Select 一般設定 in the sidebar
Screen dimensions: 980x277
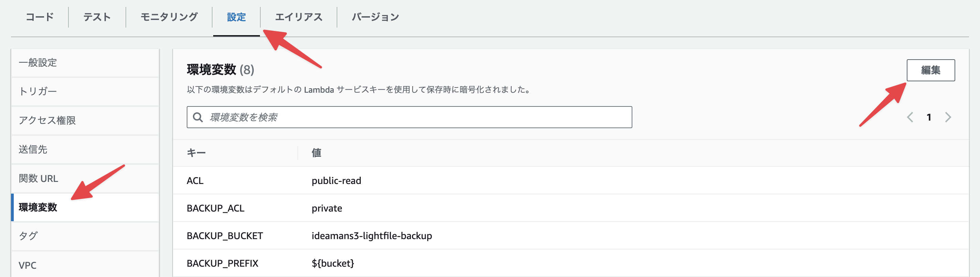coord(38,62)
